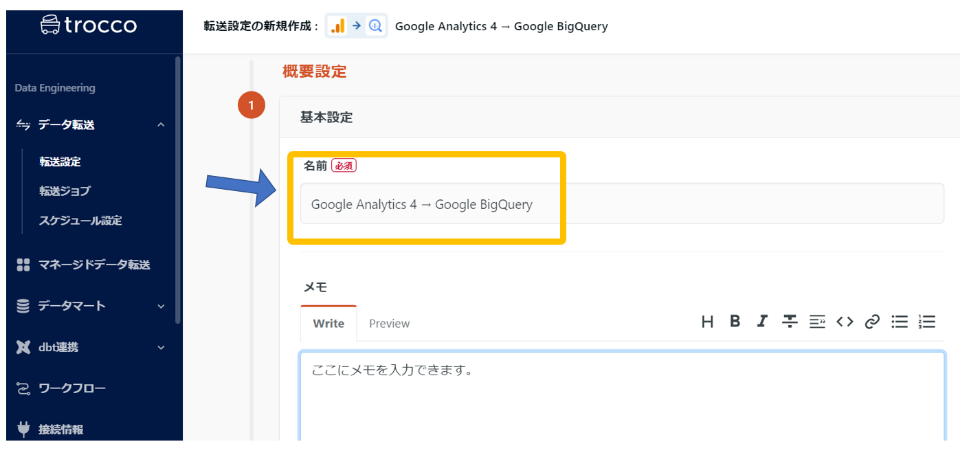The image size is (980, 455).
Task: Switch to the Preview tab of the memo
Action: (389, 323)
